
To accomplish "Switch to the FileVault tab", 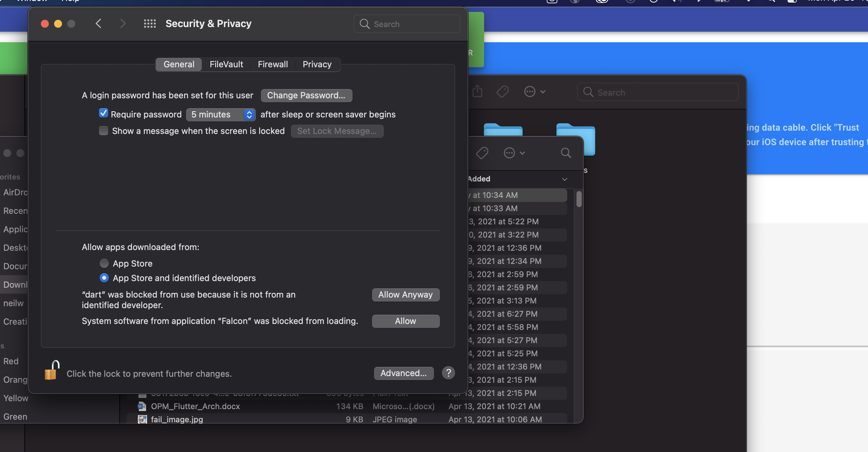I will tap(226, 64).
